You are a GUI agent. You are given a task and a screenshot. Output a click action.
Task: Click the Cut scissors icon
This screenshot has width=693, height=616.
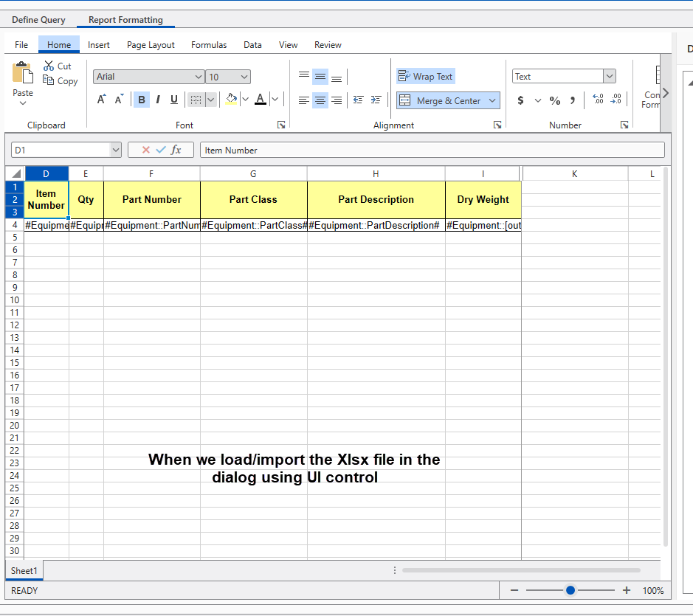point(49,66)
